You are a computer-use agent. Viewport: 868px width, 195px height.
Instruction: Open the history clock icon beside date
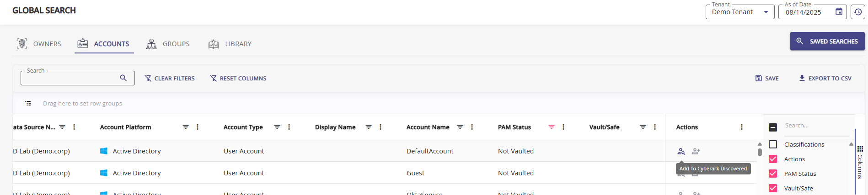click(x=858, y=12)
